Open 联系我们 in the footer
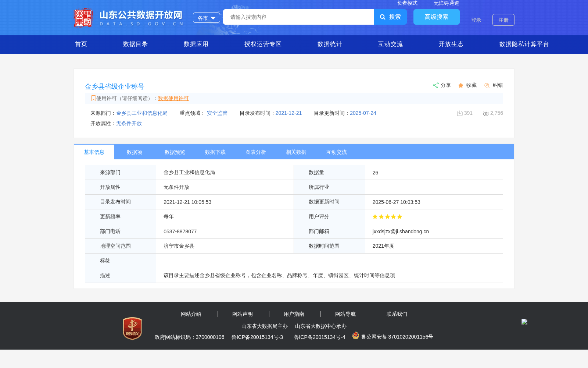The image size is (588, 368). click(x=397, y=314)
